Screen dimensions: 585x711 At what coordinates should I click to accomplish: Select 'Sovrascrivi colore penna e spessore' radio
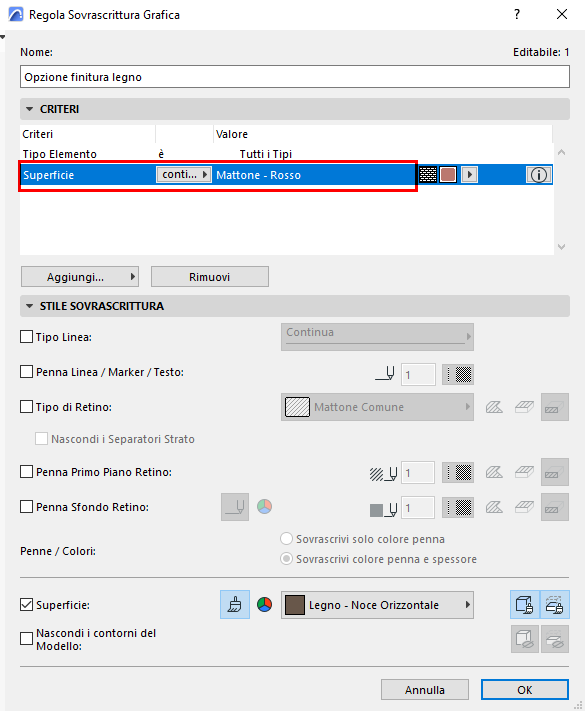pyautogui.click(x=286, y=559)
